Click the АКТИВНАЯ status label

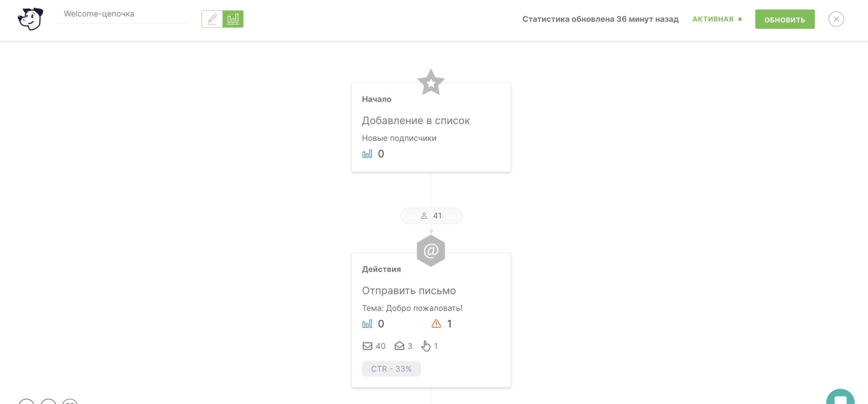pos(713,19)
